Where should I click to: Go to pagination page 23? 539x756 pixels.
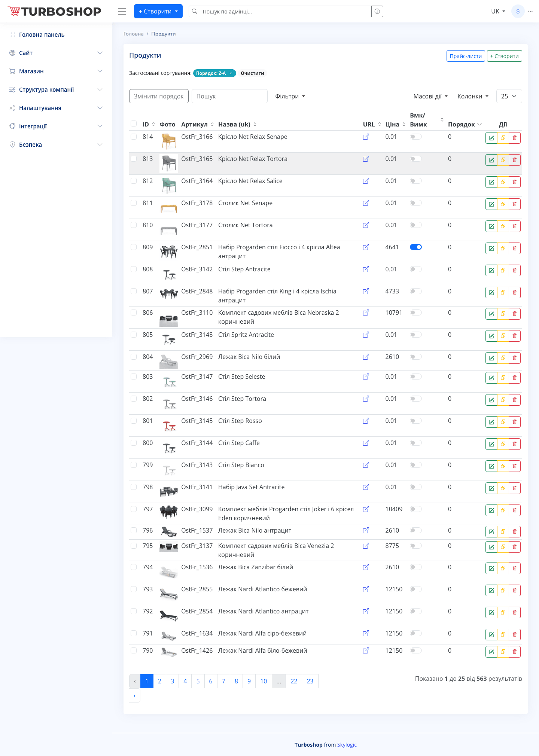[310, 681]
